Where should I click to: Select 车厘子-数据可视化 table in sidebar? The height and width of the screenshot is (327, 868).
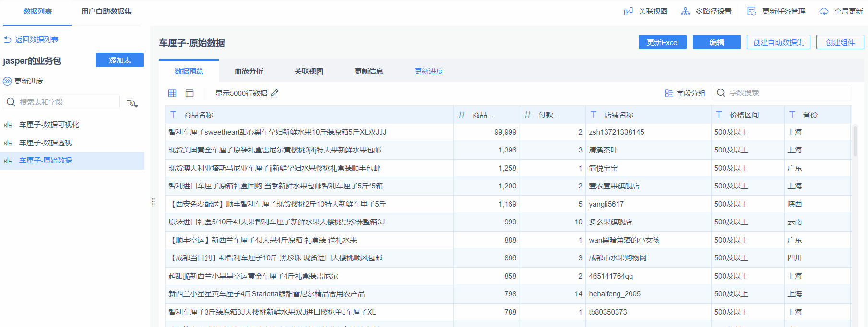pos(49,125)
